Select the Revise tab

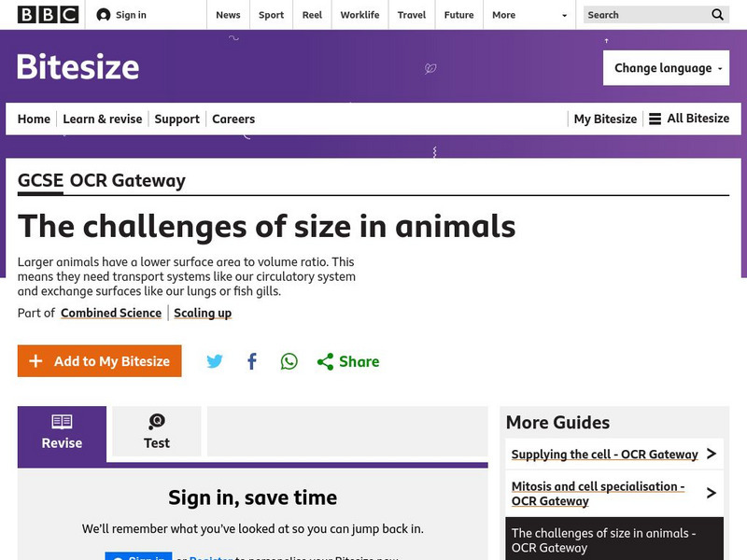62,432
